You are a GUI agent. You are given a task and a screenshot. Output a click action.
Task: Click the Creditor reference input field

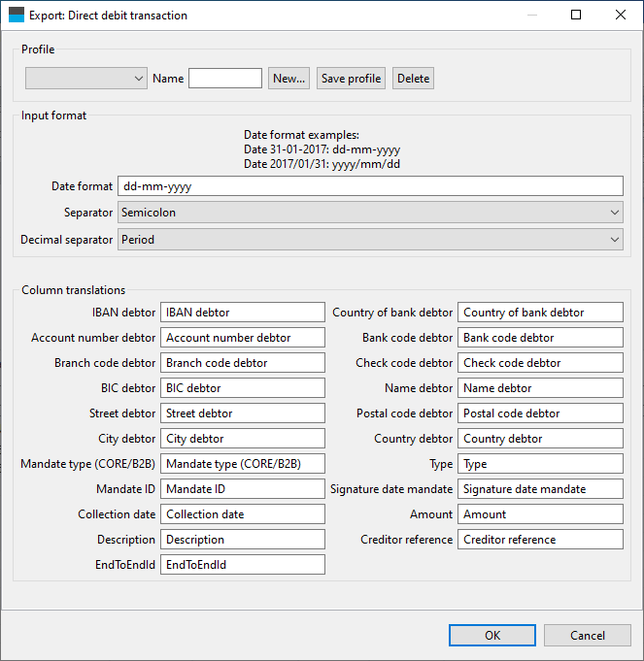(x=540, y=540)
